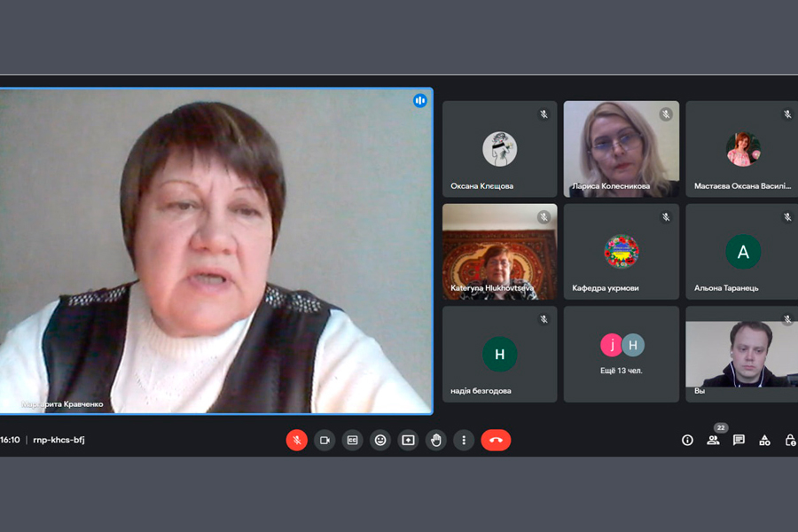Open the emoji reactions button
Viewport: 798px width, 532px height.
pos(380,441)
